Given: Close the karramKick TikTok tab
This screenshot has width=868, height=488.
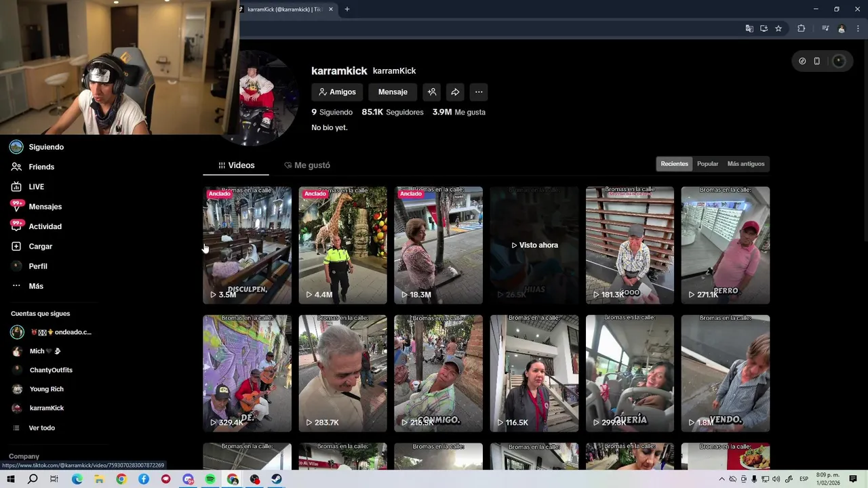Looking at the screenshot, I should pos(331,9).
